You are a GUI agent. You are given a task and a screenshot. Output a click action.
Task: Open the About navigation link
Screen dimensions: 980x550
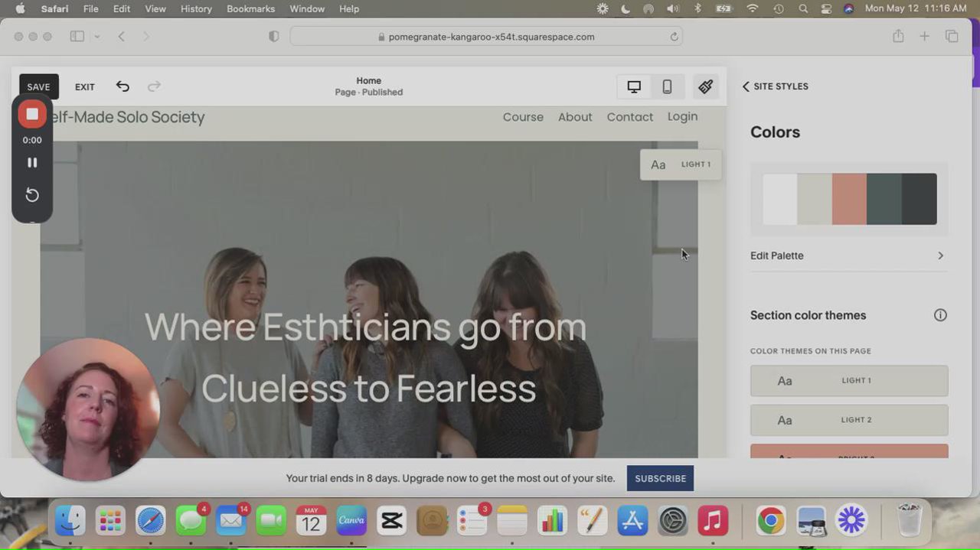tap(575, 117)
